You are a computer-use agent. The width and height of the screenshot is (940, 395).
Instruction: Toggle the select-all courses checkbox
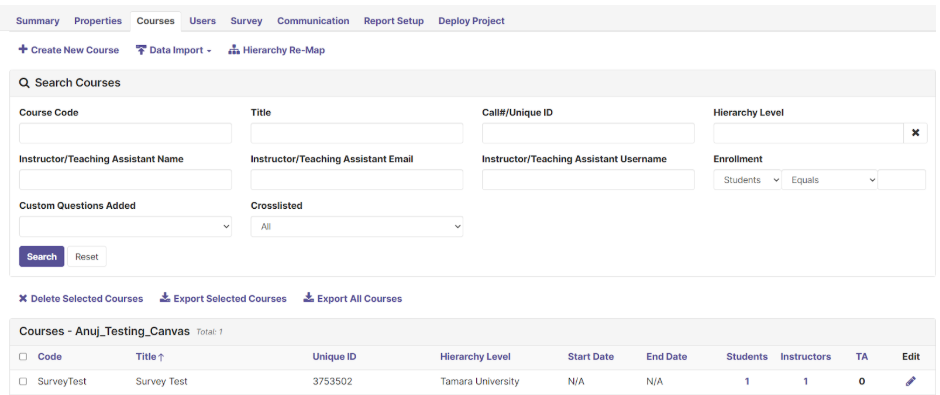pos(23,357)
